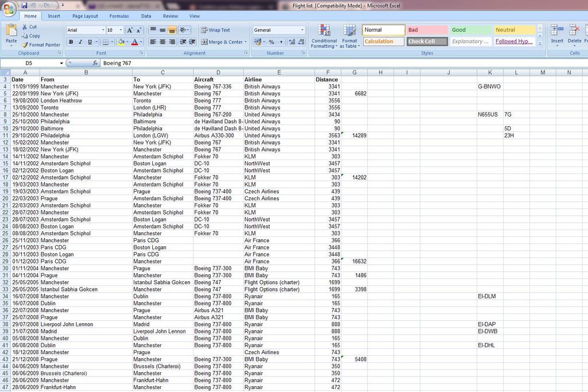Increase the indent
Image resolution: width=588 pixels, height=392 pixels.
(x=192, y=42)
